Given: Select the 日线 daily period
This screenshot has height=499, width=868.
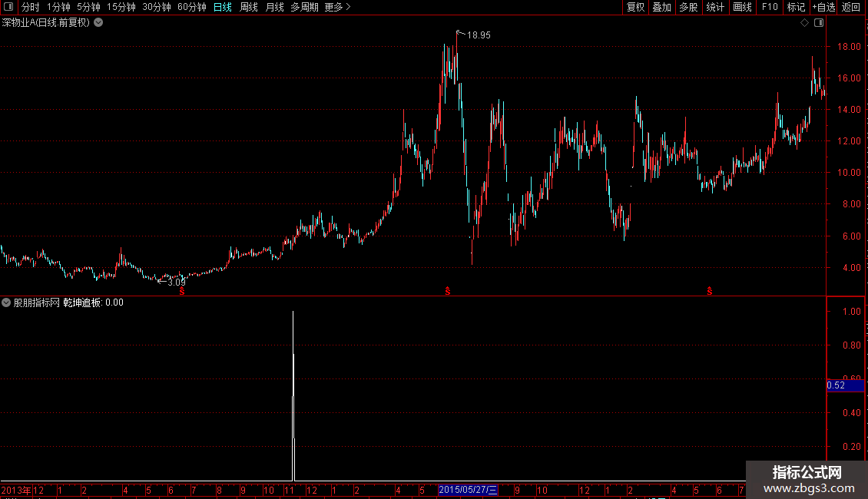Looking at the screenshot, I should coord(223,7).
